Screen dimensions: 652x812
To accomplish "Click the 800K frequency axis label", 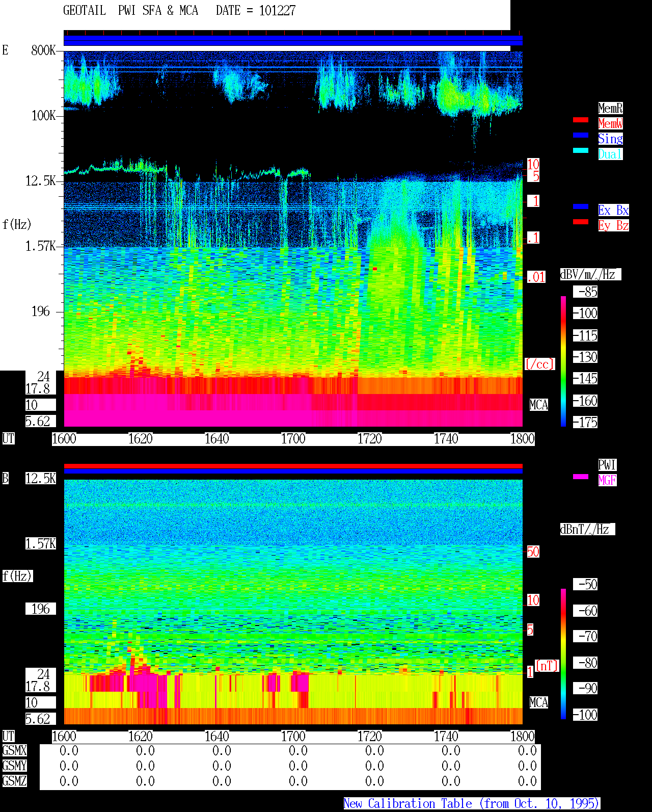I will [43, 50].
